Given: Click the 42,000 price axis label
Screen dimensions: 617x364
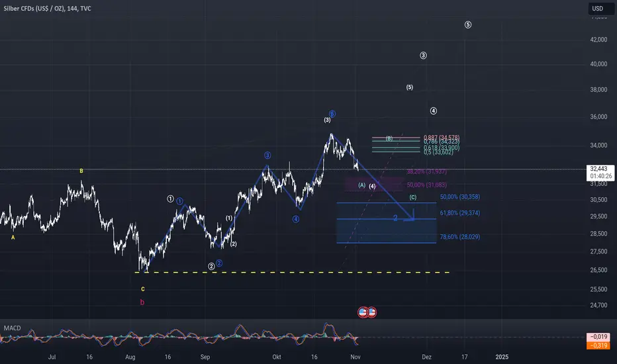Looking at the screenshot, I should 599,39.
